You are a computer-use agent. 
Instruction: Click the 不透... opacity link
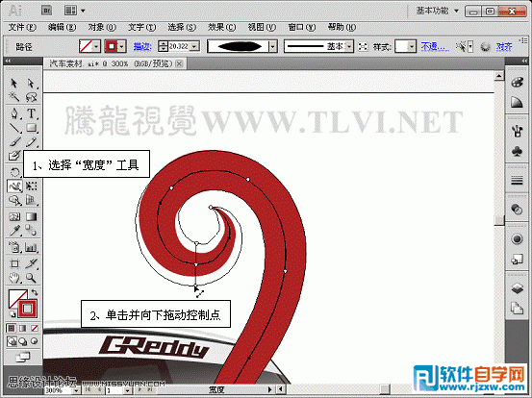pos(435,46)
